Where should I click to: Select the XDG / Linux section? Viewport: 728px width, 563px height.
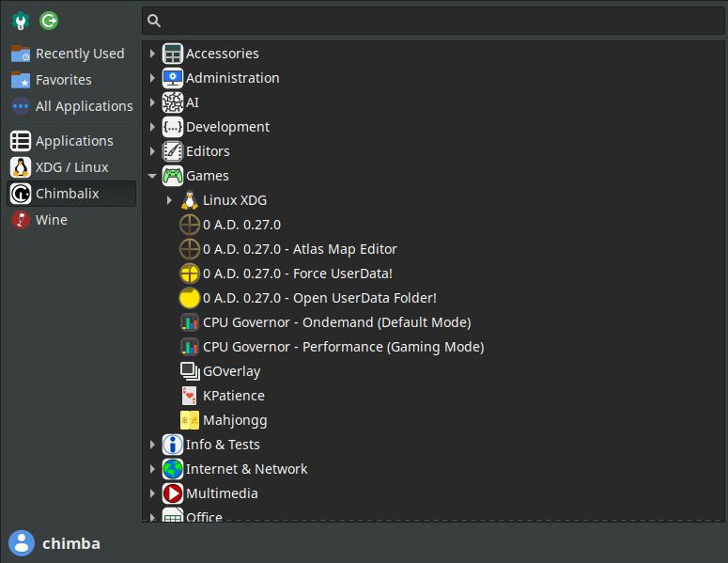tap(71, 167)
